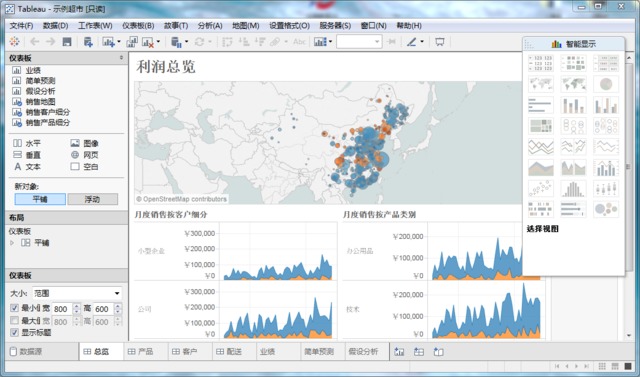Open the 大小 范围 dropdown

[x=77, y=293]
